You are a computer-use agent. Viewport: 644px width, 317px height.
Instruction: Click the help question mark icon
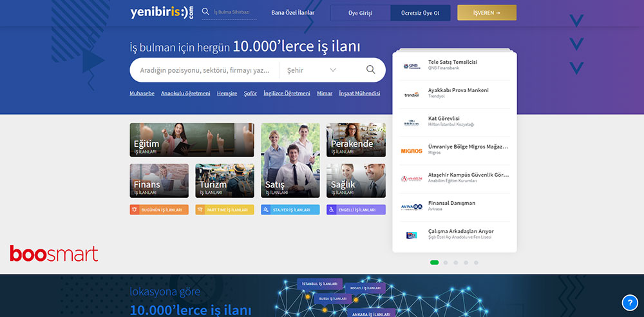[629, 302]
